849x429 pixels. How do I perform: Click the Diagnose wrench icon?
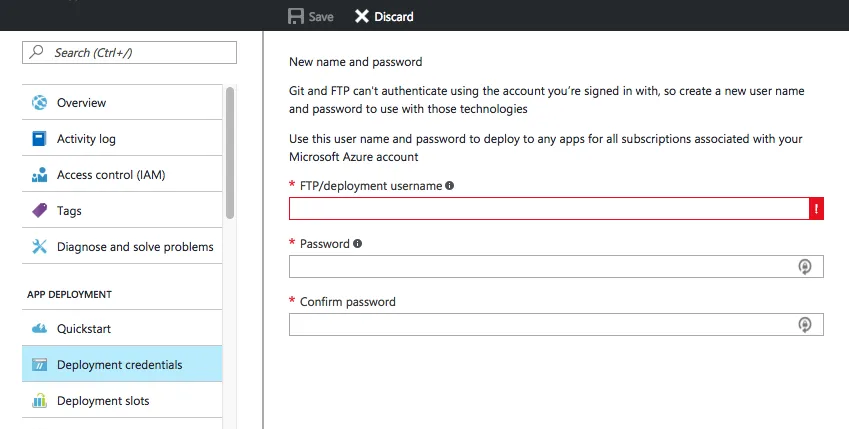40,247
